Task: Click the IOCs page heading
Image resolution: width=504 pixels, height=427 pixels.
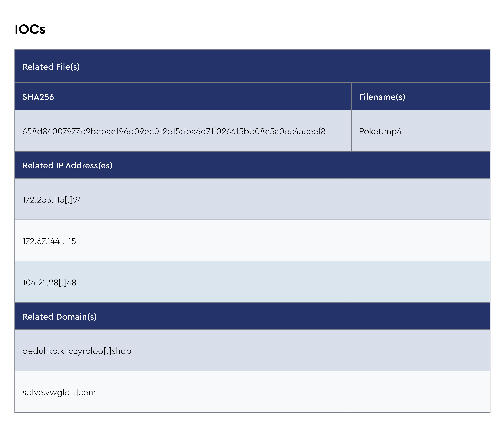Action: 30,29
